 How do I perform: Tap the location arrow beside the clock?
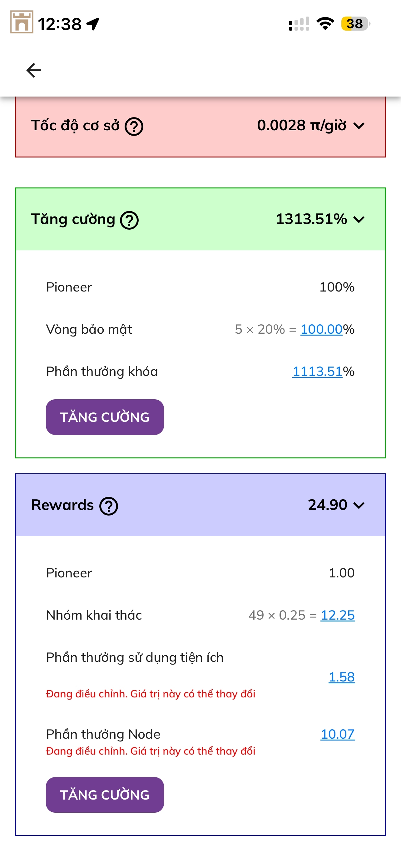tap(93, 23)
